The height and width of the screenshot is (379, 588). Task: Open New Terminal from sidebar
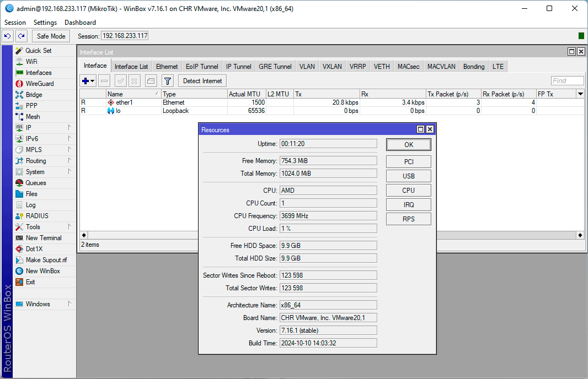(x=43, y=238)
